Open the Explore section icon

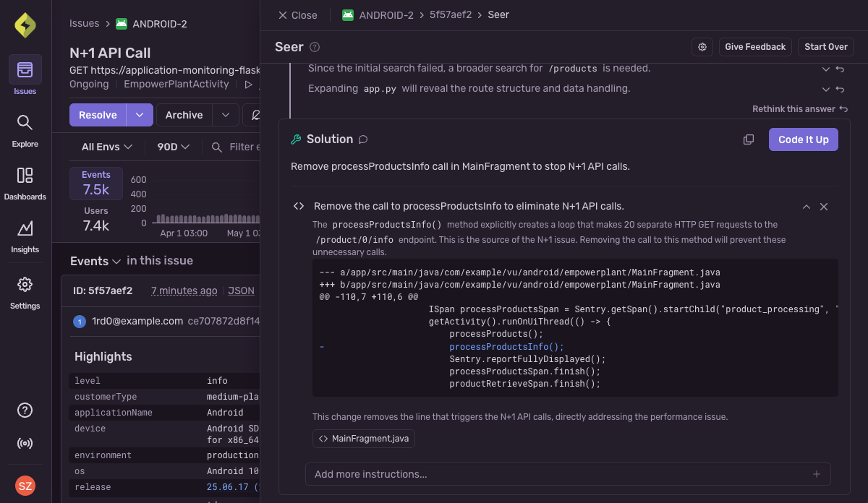[25, 123]
